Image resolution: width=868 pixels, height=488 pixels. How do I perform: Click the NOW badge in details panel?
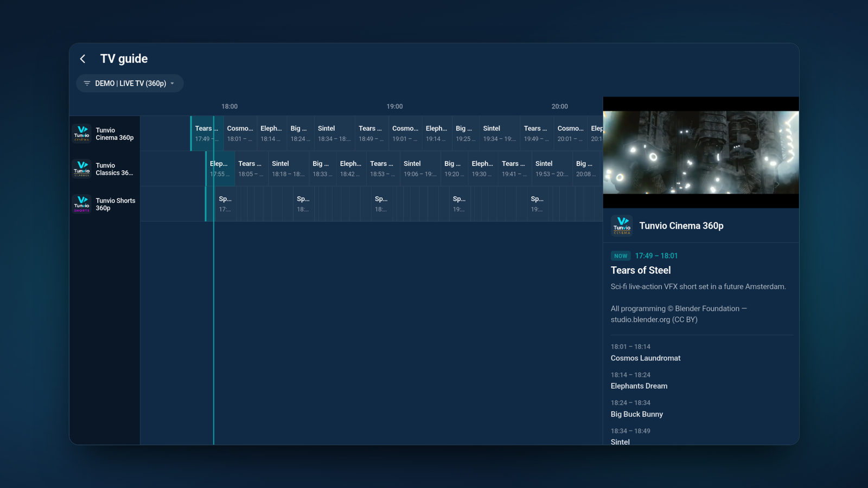[621, 256]
